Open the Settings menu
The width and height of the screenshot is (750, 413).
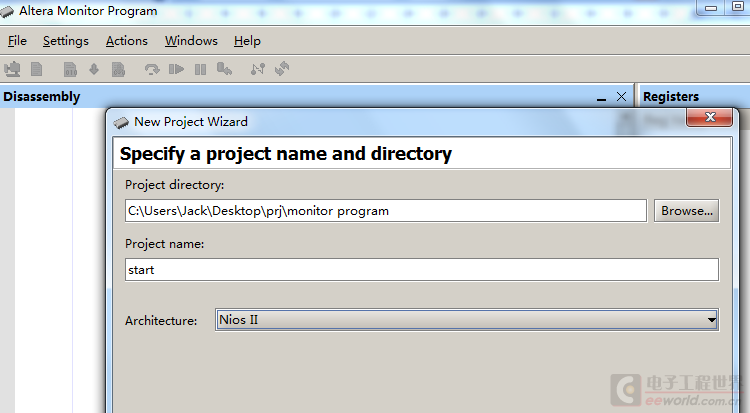pos(65,41)
